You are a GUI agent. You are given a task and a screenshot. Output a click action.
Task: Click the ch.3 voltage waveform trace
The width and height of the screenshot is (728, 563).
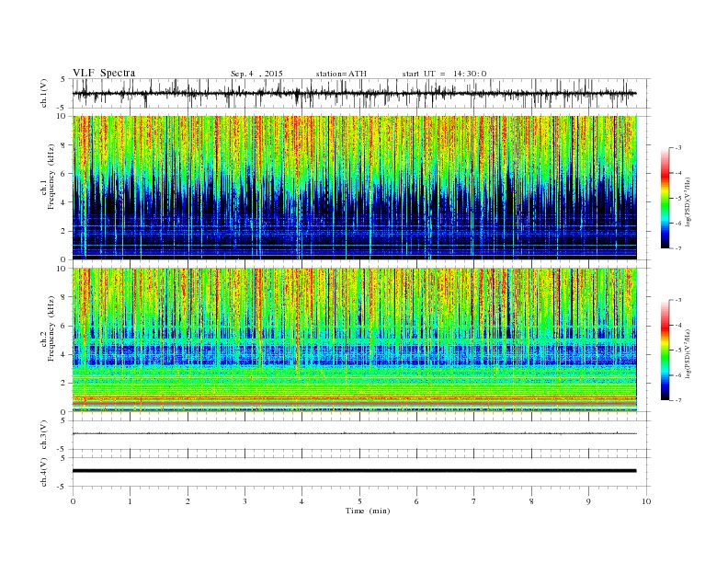pyautogui.click(x=354, y=433)
